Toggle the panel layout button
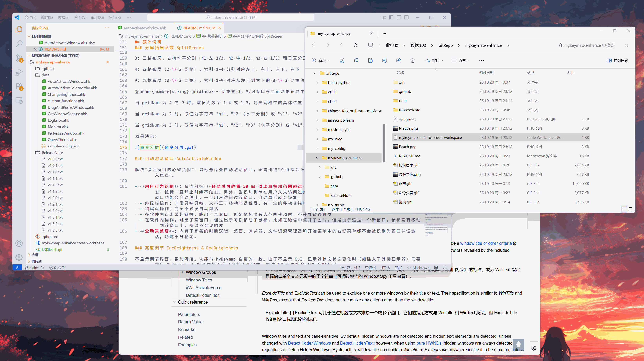This screenshot has width=644, height=361. (x=399, y=17)
